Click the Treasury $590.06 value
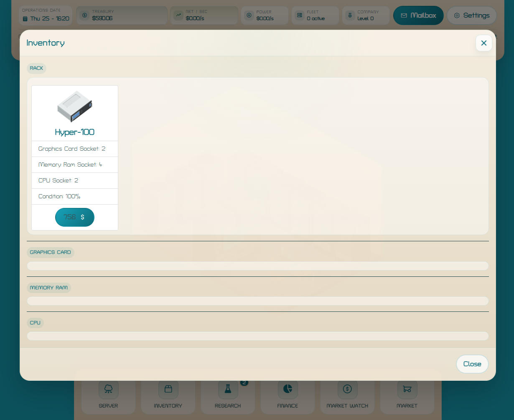 [x=102, y=18]
